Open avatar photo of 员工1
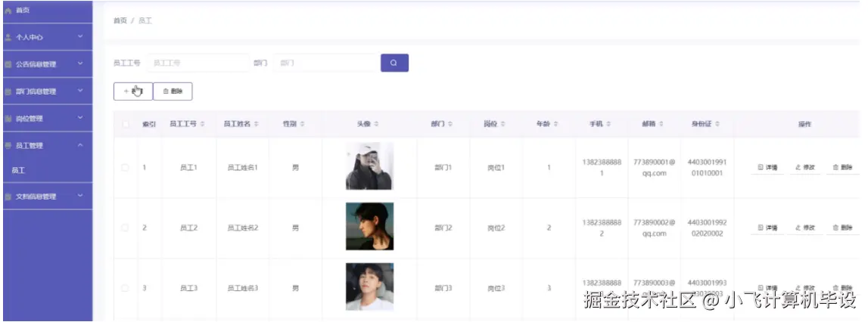 click(370, 166)
